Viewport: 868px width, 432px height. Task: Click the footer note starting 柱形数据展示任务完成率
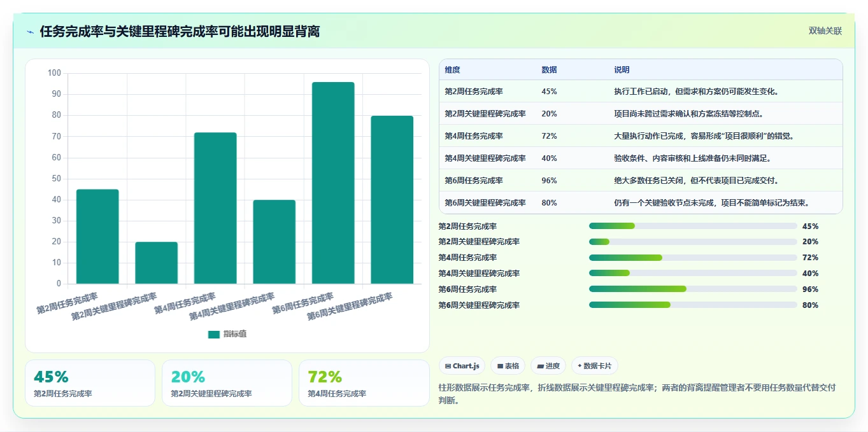[637, 394]
